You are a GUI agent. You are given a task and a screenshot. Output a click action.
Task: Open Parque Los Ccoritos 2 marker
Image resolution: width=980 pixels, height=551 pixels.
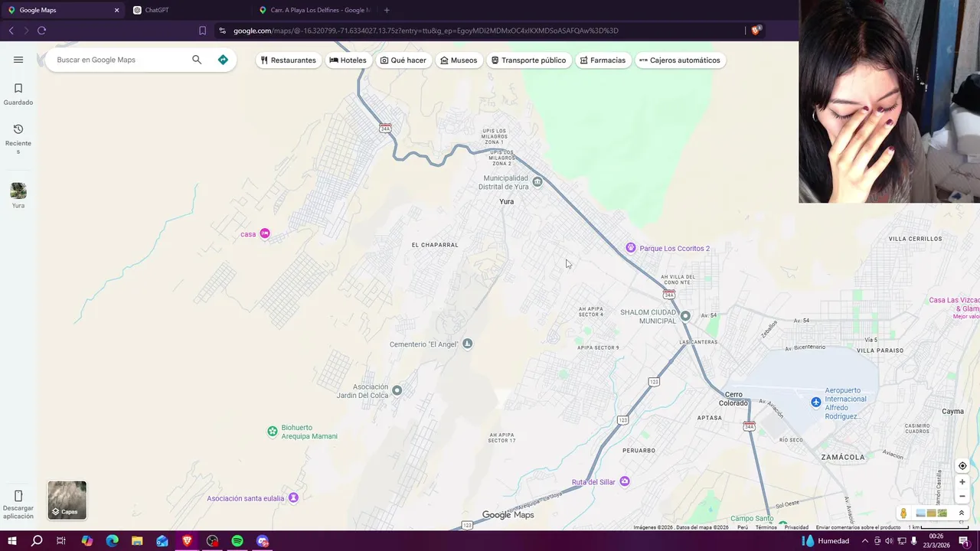pyautogui.click(x=631, y=248)
